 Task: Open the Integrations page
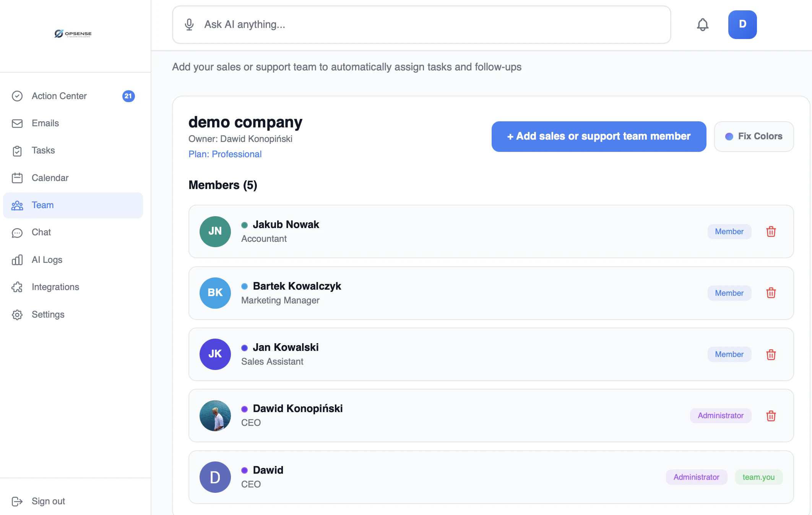pyautogui.click(x=55, y=287)
